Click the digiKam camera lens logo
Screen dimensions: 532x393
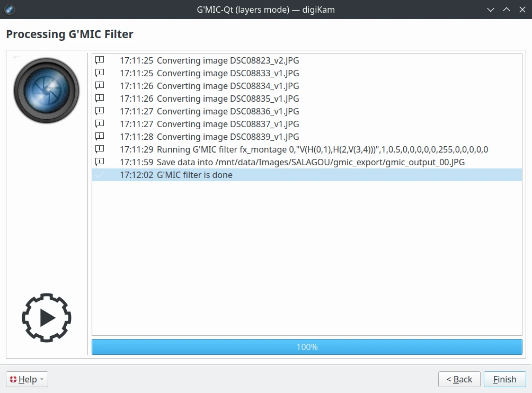click(x=47, y=91)
